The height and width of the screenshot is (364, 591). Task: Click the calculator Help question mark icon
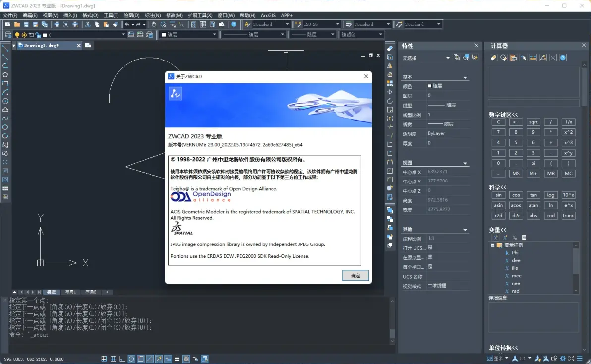coord(563,58)
